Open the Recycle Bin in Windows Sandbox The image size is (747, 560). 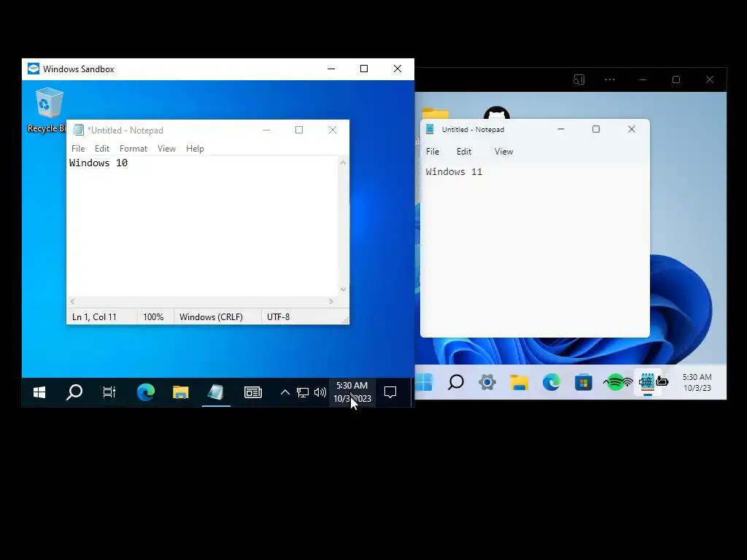[x=49, y=109]
